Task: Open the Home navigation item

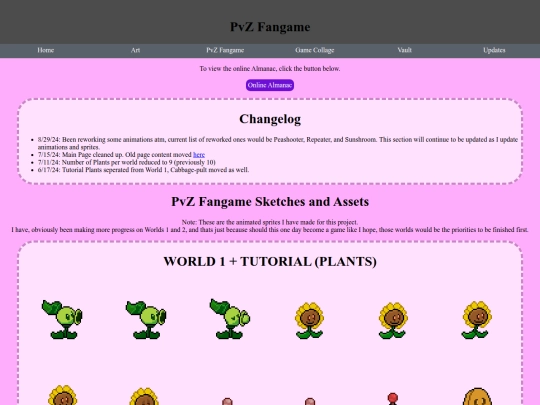Action: [x=45, y=50]
